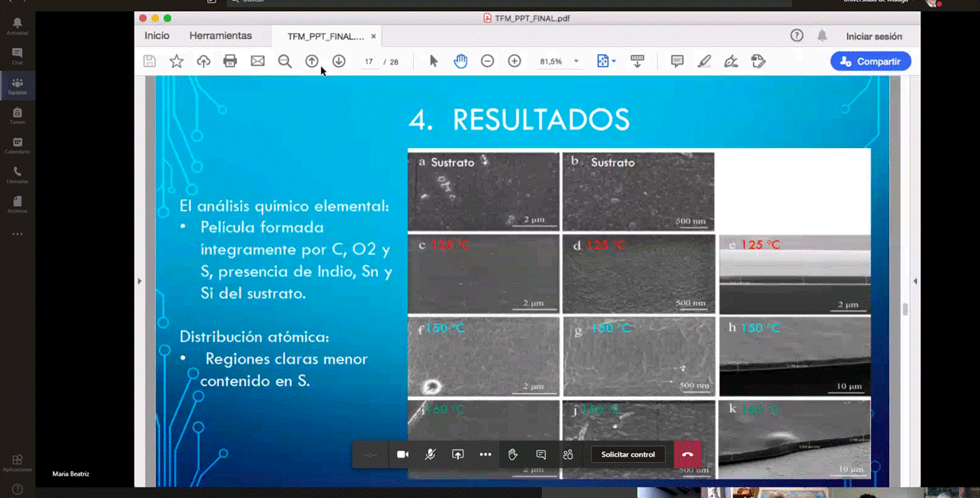Switch to the Herramientas tab
The height and width of the screenshot is (498, 980).
[x=221, y=36]
